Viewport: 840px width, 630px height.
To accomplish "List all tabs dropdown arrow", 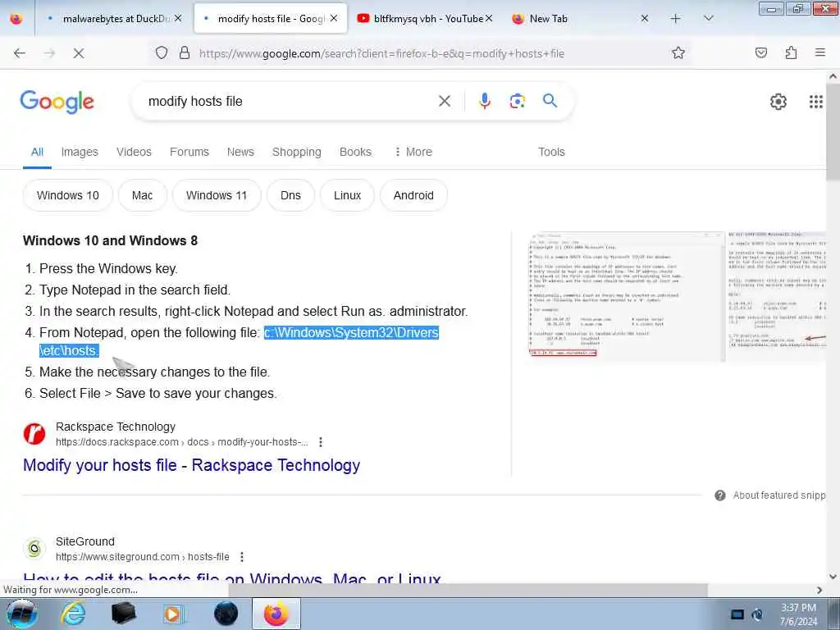I will (708, 19).
